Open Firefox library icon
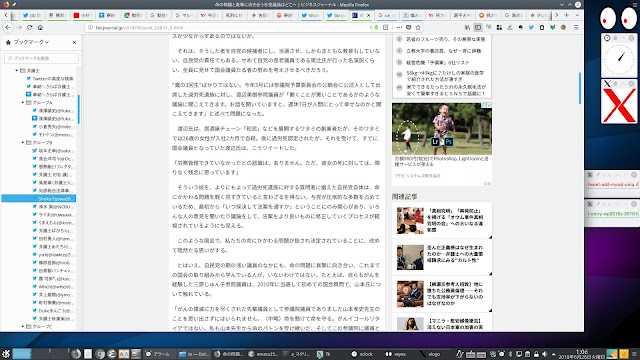Viewport: 640px width, 360px height. [467, 27]
